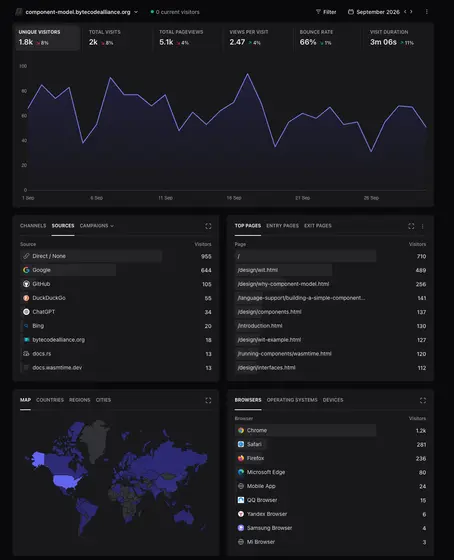Select the Views Per Visit metric
The width and height of the screenshot is (454, 560).
(x=257, y=38)
